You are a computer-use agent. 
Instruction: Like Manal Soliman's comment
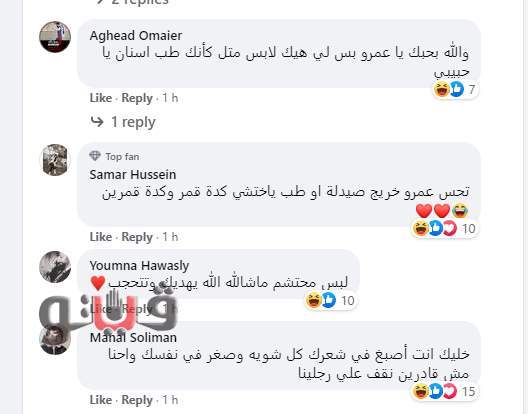pos(101,400)
